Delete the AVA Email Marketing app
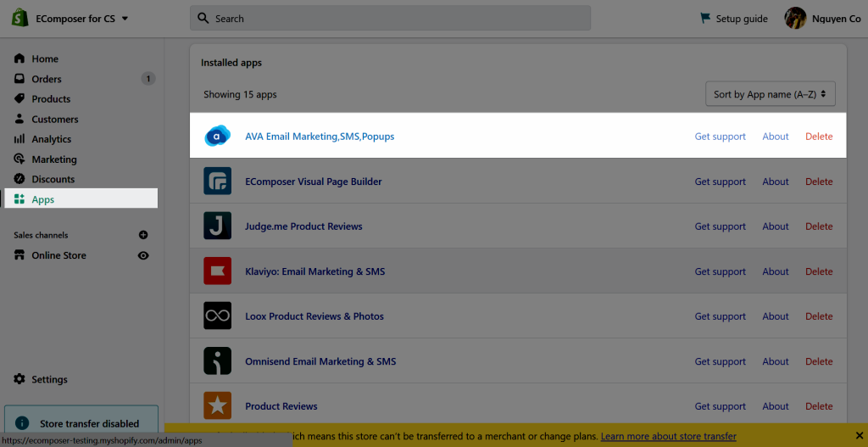This screenshot has width=868, height=447. tap(819, 137)
